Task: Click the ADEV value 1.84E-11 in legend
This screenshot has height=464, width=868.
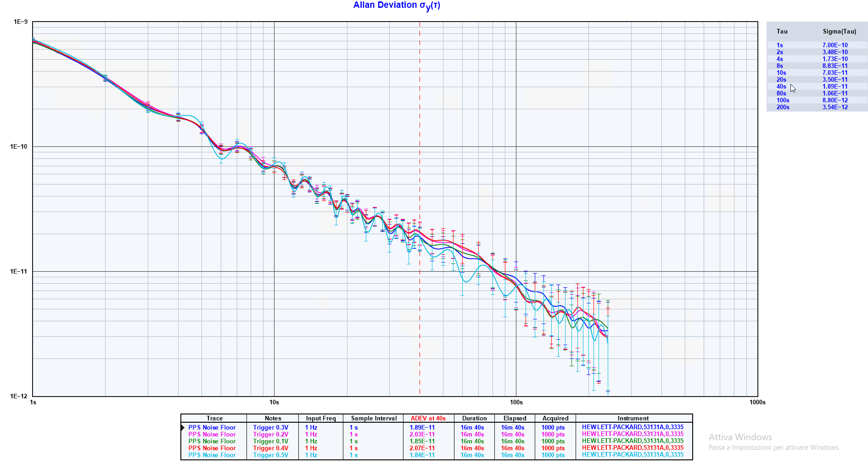Action: coord(422,455)
